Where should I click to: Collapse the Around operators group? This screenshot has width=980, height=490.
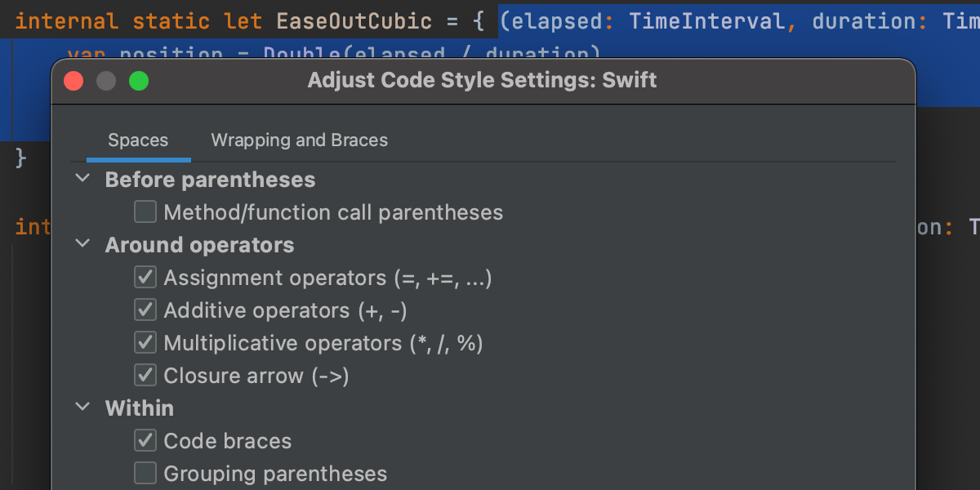point(82,244)
